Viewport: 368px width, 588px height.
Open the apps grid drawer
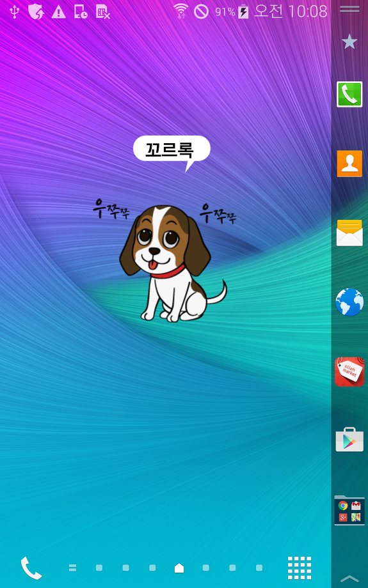coord(300,568)
